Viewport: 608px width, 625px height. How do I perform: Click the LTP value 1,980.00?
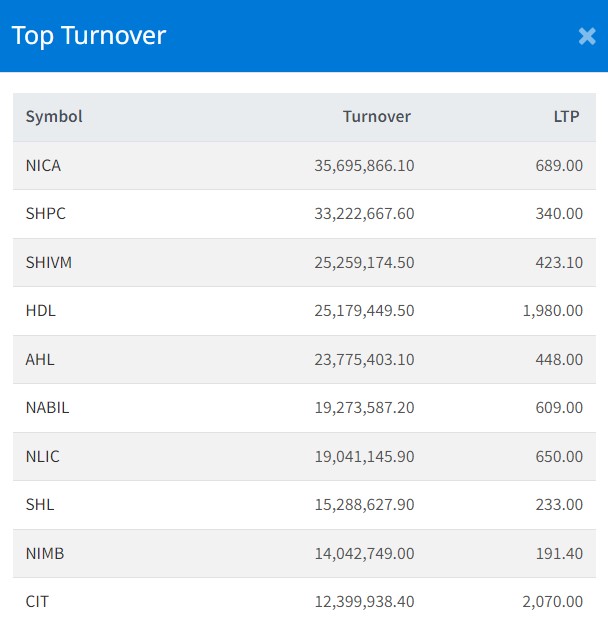pos(552,311)
